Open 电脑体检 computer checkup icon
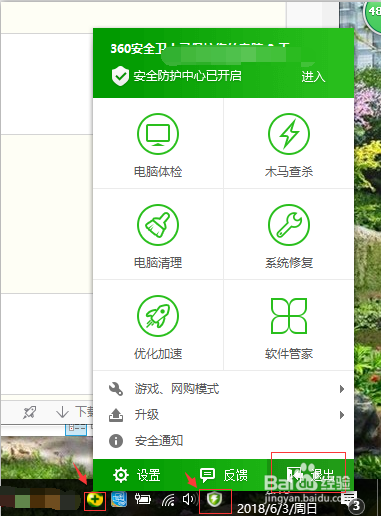 [x=158, y=134]
